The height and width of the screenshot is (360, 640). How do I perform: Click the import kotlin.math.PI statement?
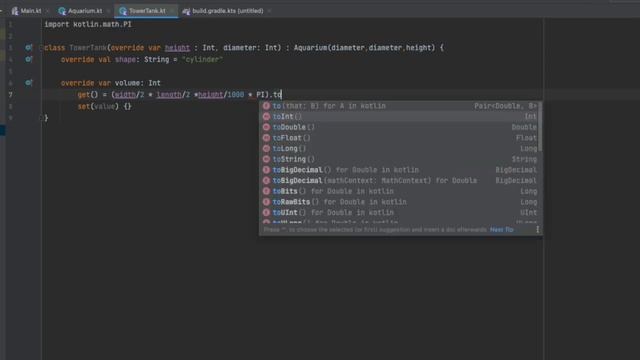tap(88, 24)
